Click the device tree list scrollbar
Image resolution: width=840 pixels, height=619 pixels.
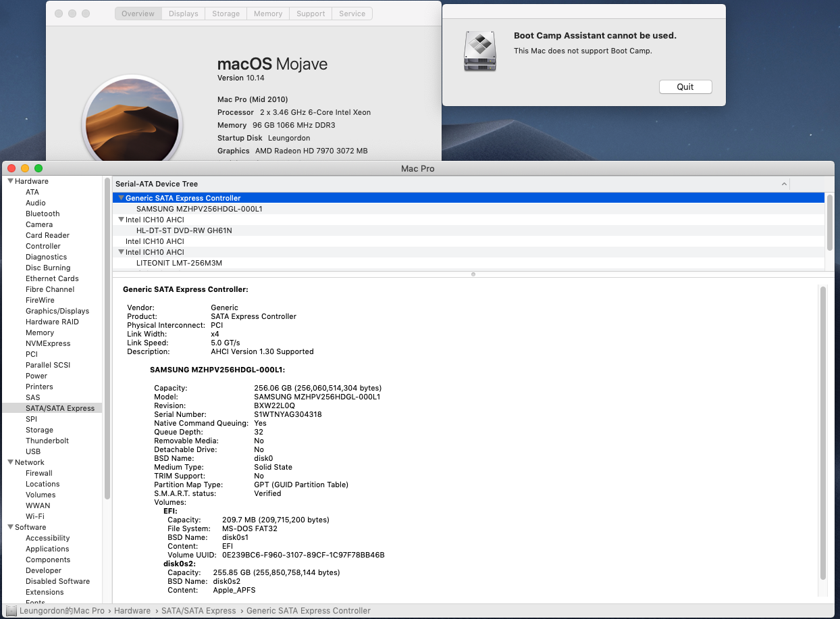pos(829,223)
